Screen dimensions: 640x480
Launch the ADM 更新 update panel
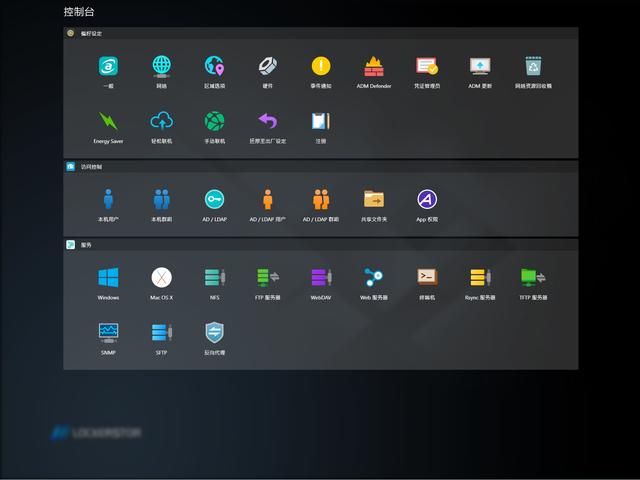[480, 67]
